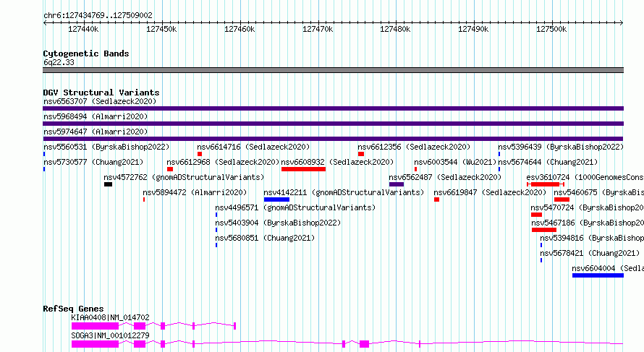Click the 127440k ruler tick label
644x352 pixels.
pos(83,29)
